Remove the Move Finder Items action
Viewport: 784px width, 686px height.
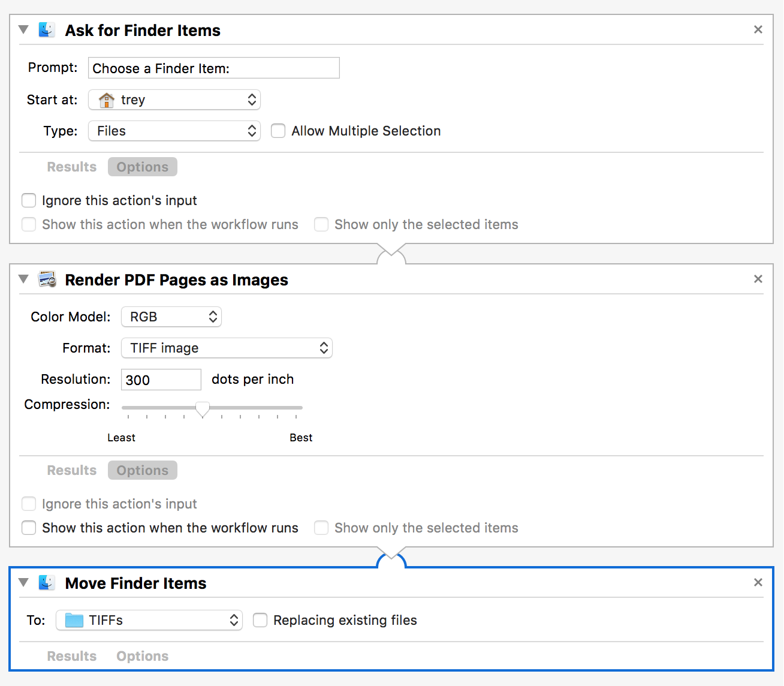pos(758,582)
